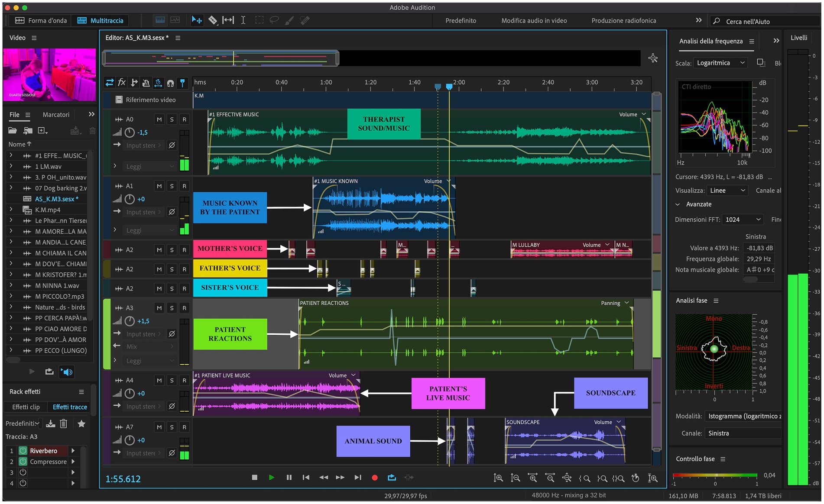Click the zoom navigator target icon

(653, 58)
